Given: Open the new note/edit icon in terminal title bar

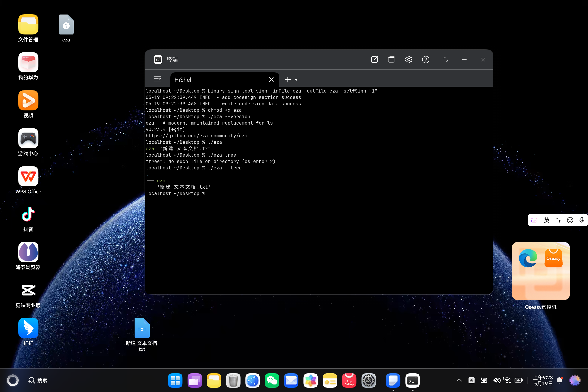Looking at the screenshot, I should coord(374,60).
